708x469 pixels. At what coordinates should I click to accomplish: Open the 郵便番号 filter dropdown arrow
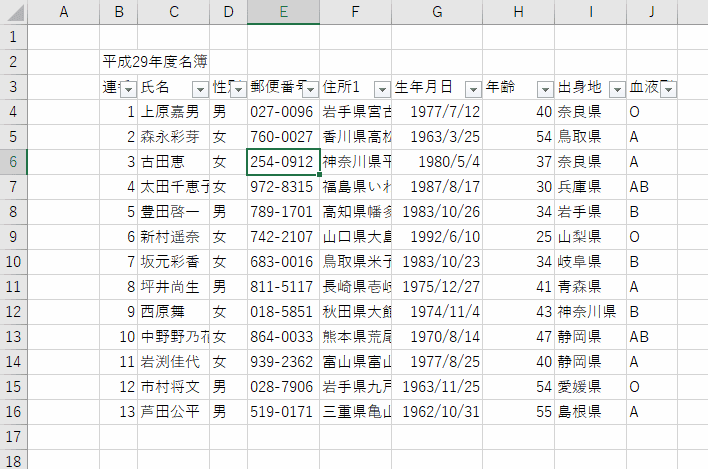click(x=309, y=89)
